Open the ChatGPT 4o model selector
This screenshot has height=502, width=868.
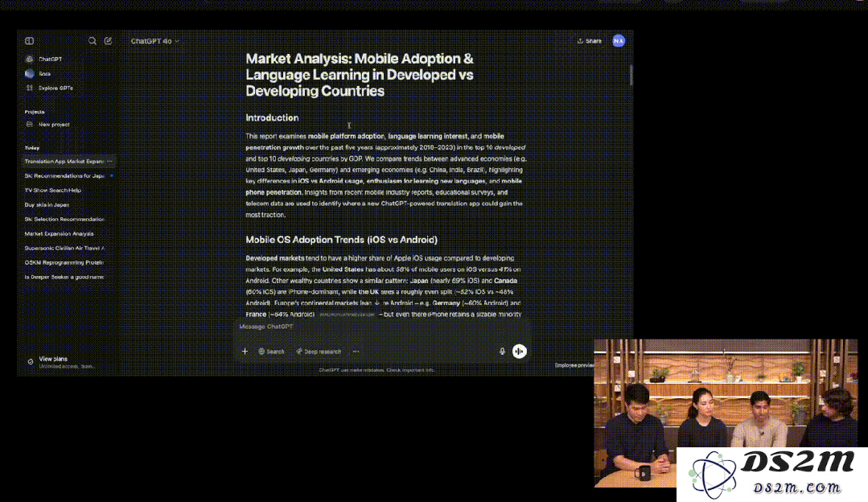click(x=155, y=41)
